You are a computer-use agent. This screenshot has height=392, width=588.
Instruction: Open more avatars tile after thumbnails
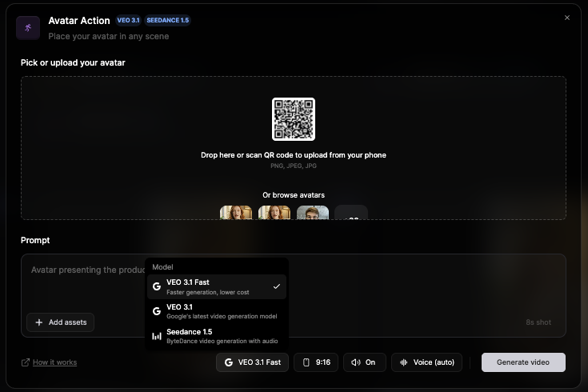point(351,213)
